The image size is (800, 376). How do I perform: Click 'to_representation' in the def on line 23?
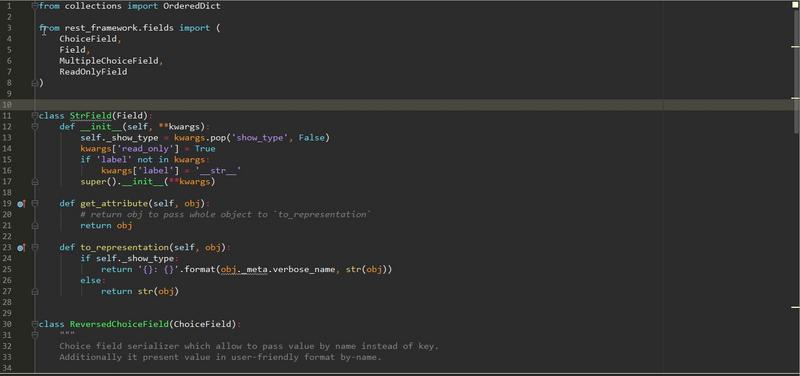(x=124, y=247)
